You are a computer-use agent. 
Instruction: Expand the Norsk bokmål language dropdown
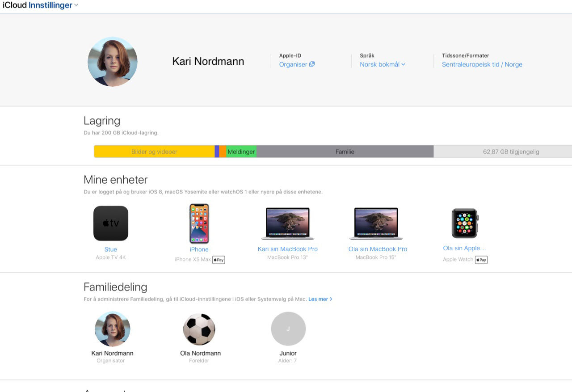(x=383, y=64)
